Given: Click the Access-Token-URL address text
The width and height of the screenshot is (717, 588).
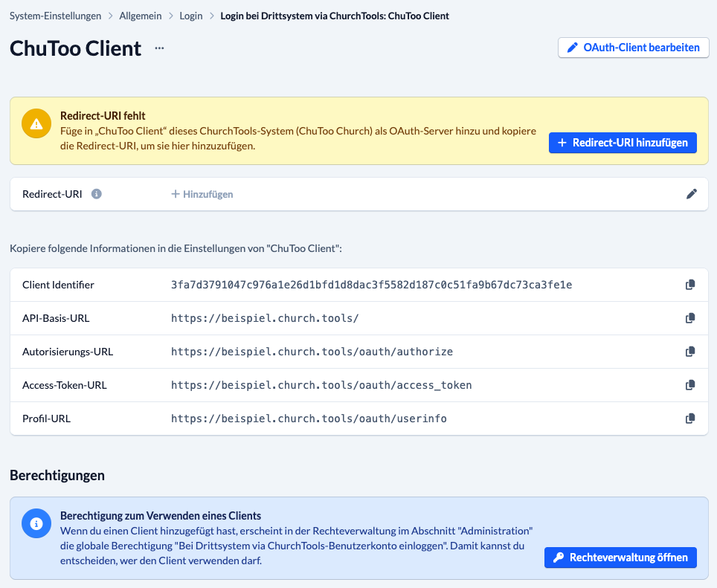Looking at the screenshot, I should tap(321, 385).
